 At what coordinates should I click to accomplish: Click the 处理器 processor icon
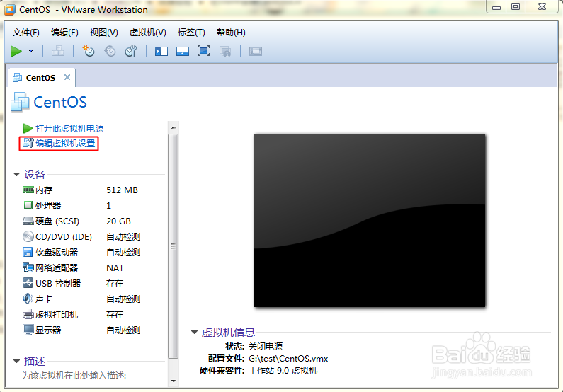click(x=28, y=205)
